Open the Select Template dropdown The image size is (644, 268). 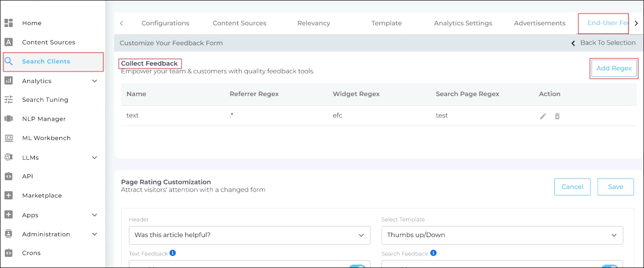click(502, 235)
